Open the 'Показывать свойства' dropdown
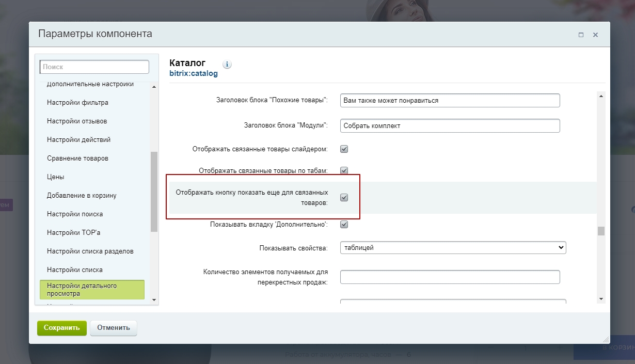 click(453, 248)
